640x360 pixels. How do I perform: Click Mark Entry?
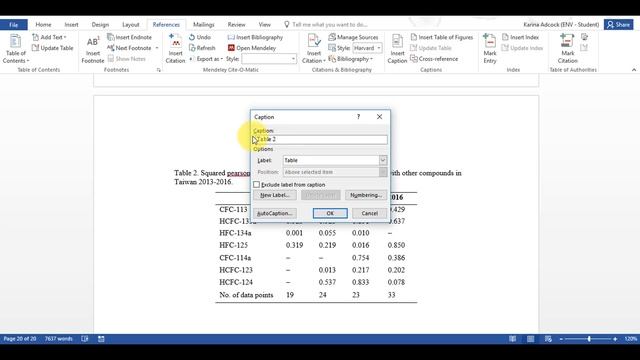[490, 49]
